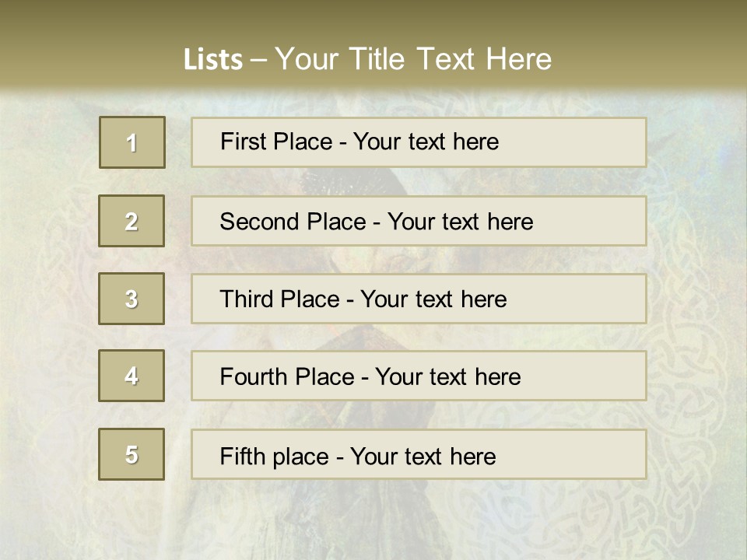The image size is (747, 560).
Task: Click the word Here in slide title
Action: (519, 59)
